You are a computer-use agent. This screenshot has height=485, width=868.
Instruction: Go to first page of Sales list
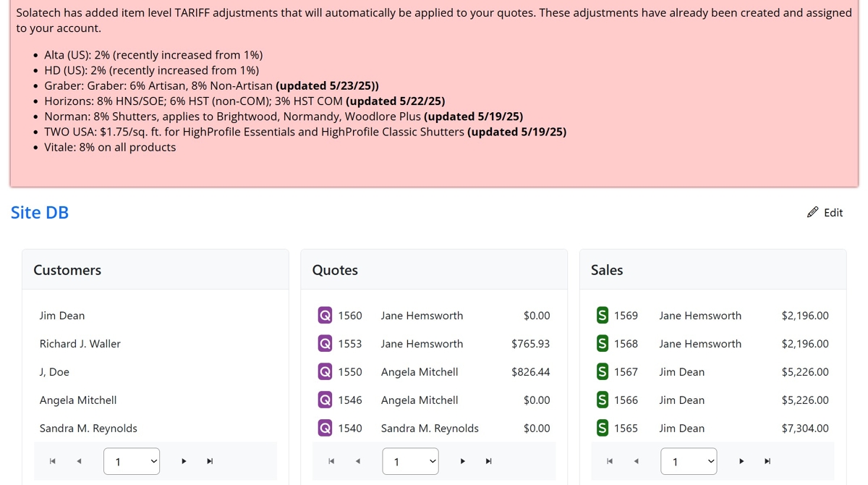610,461
